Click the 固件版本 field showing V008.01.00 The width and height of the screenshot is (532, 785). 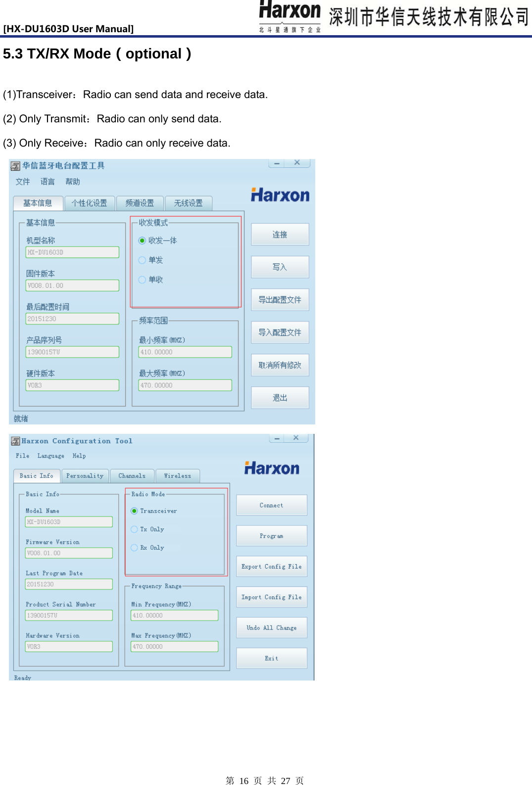[x=72, y=285]
